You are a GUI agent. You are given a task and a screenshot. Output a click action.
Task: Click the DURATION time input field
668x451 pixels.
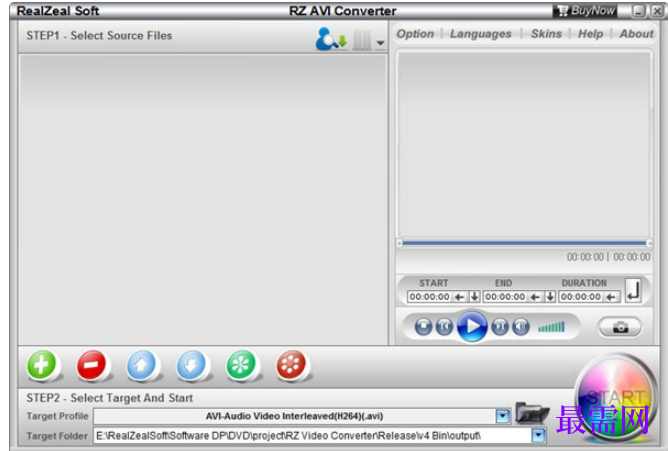point(581,297)
